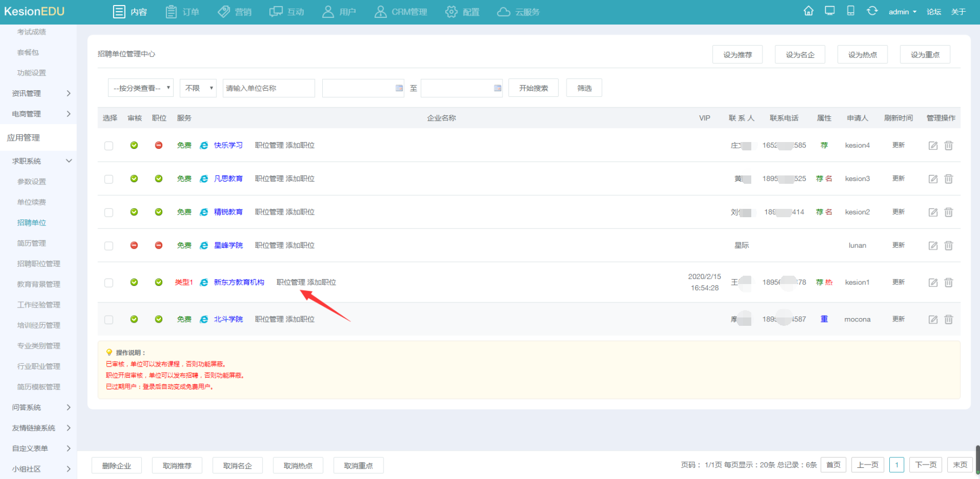Click 添加职位 for 新东方教育机构

(322, 282)
